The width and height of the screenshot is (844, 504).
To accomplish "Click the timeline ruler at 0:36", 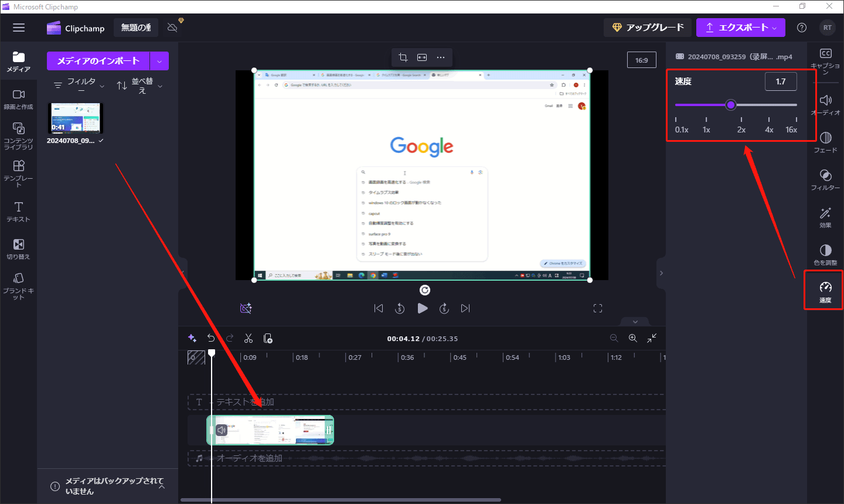I will pos(407,357).
